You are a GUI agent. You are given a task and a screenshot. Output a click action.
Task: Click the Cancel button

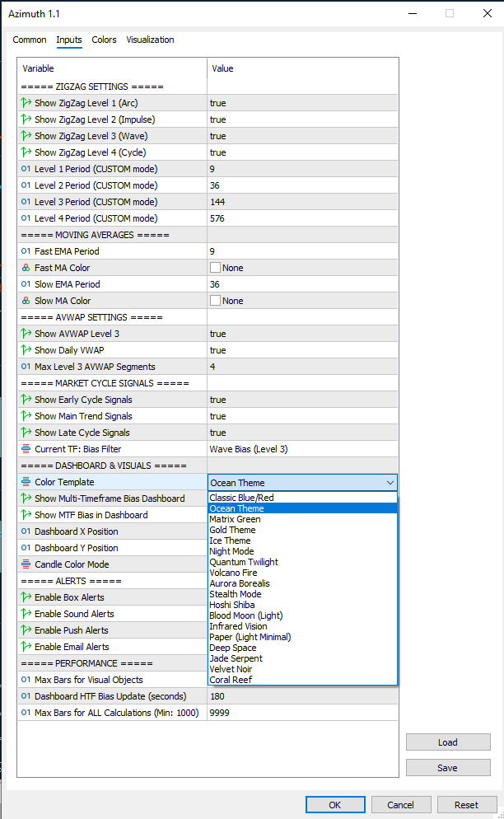(x=400, y=805)
